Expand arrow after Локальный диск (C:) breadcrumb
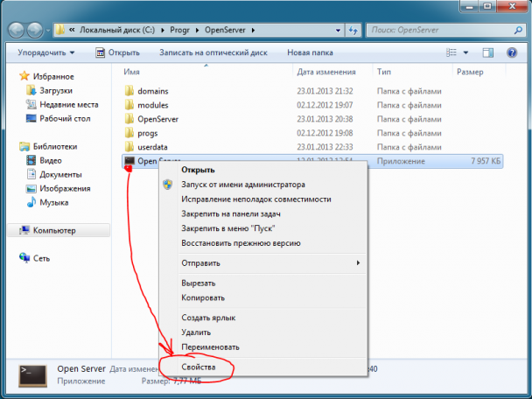Image resolution: width=532 pixels, height=399 pixels. [163, 31]
